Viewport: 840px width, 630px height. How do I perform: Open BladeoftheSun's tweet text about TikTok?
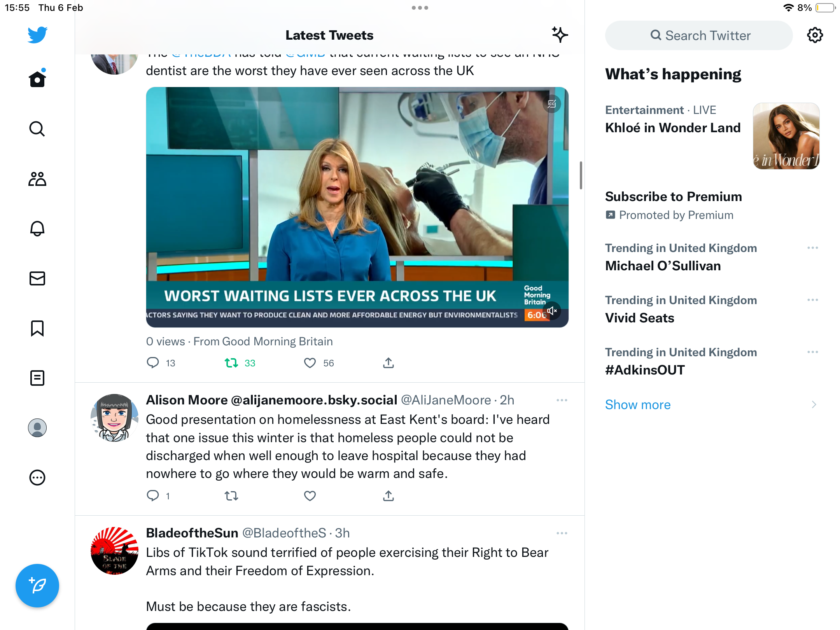coord(347,579)
